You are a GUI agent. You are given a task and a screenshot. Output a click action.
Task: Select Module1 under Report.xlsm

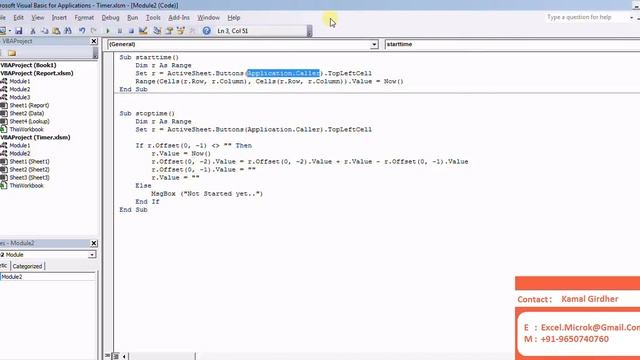[20, 81]
